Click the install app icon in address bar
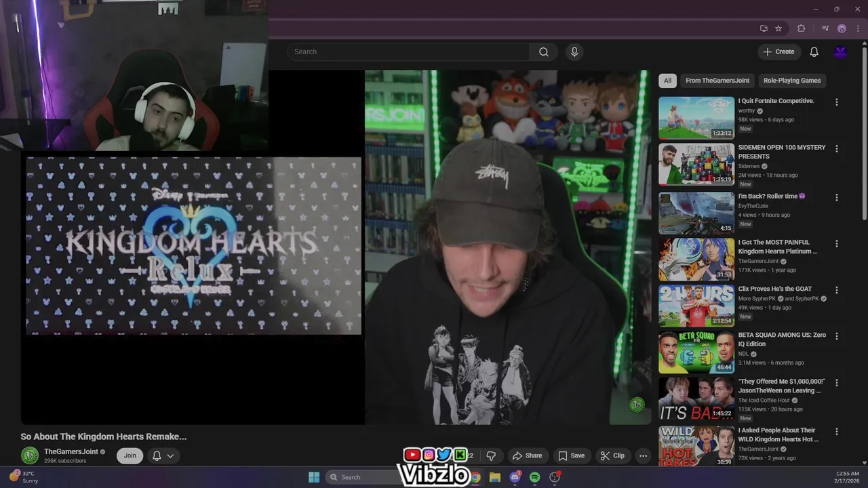 coord(764,28)
